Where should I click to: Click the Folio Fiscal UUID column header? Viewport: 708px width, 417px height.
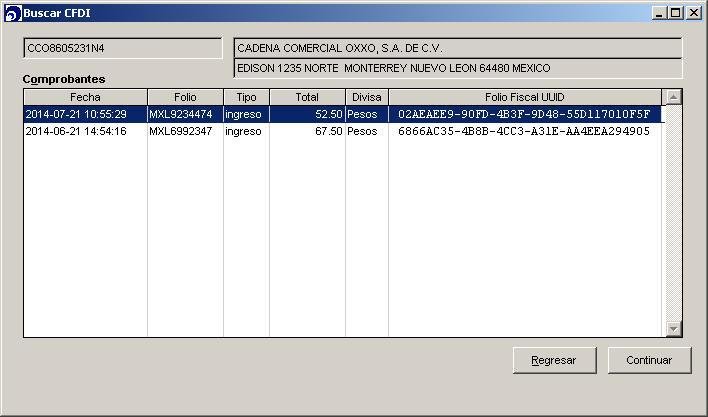pyautogui.click(x=525, y=97)
